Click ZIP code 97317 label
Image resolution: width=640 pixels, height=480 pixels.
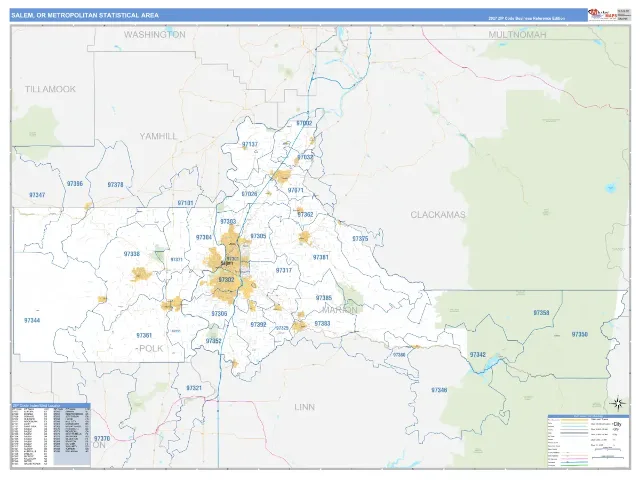coord(284,271)
